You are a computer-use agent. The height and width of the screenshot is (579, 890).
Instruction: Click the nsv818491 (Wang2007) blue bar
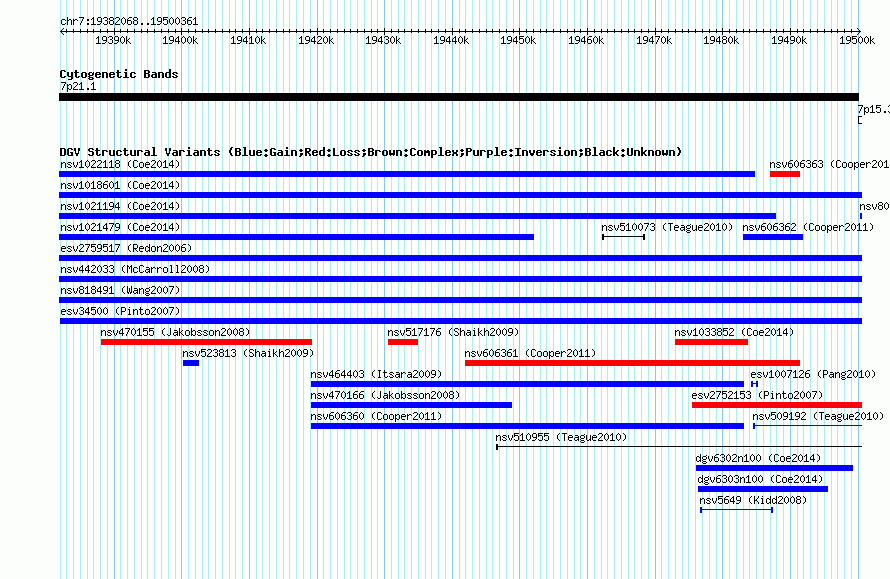[x=460, y=300]
